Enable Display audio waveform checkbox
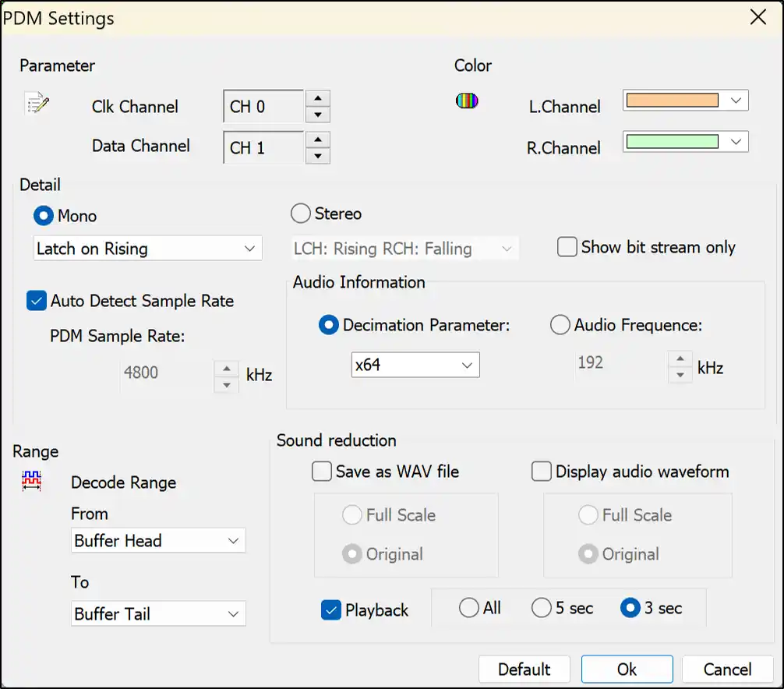The height and width of the screenshot is (689, 784). click(x=542, y=472)
